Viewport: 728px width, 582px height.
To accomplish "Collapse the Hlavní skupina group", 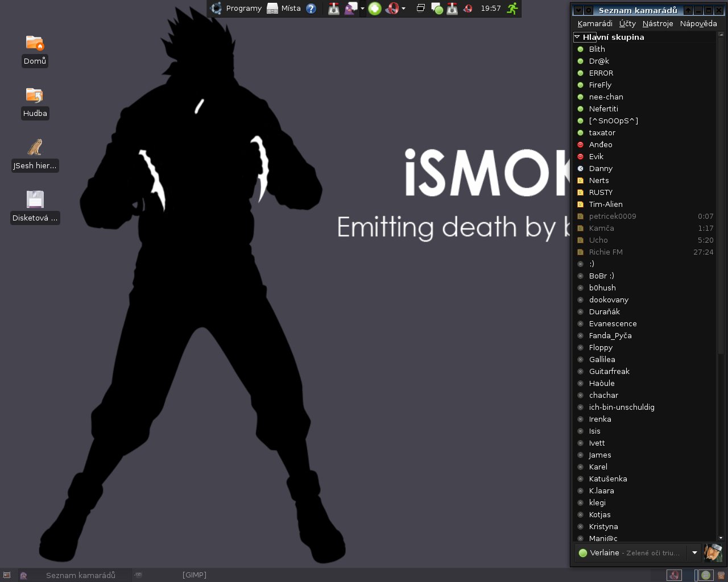I will (x=577, y=37).
